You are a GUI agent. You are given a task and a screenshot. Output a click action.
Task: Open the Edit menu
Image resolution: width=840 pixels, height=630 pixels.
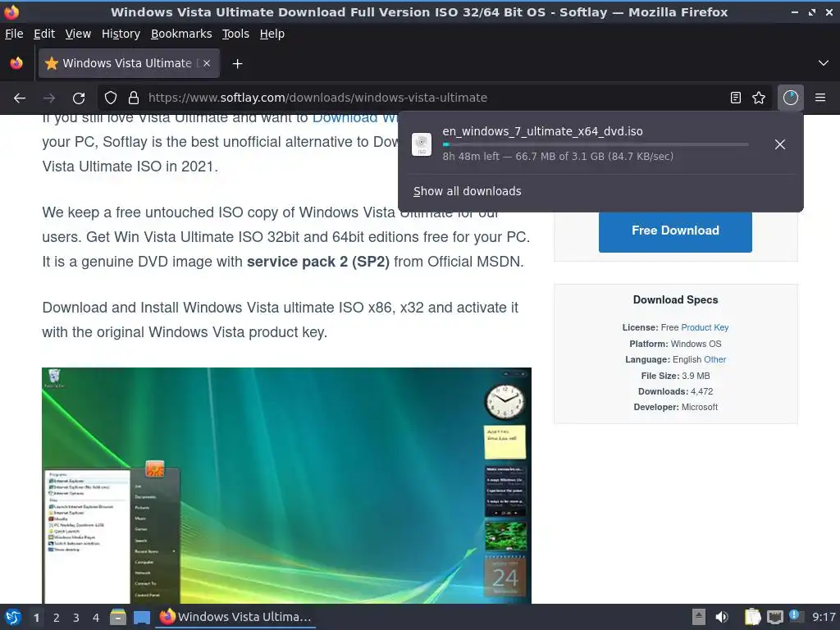coord(44,34)
